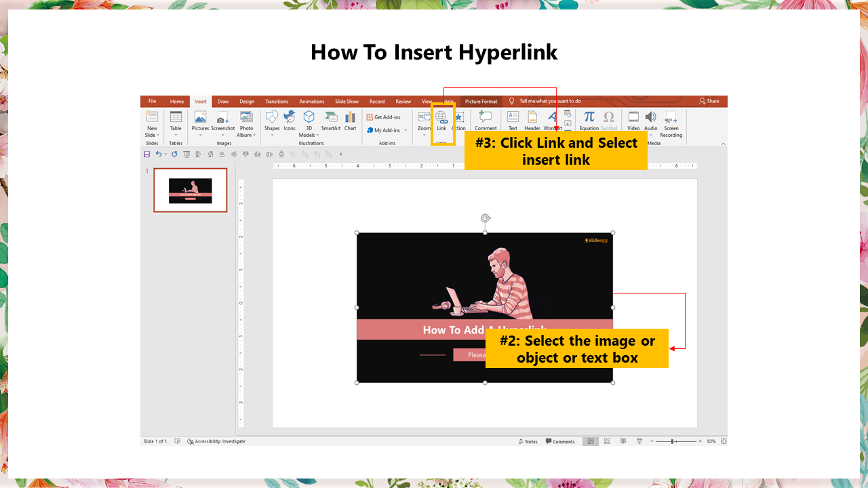868x488 pixels.
Task: Click the zoom slider handle
Action: pos(673,441)
